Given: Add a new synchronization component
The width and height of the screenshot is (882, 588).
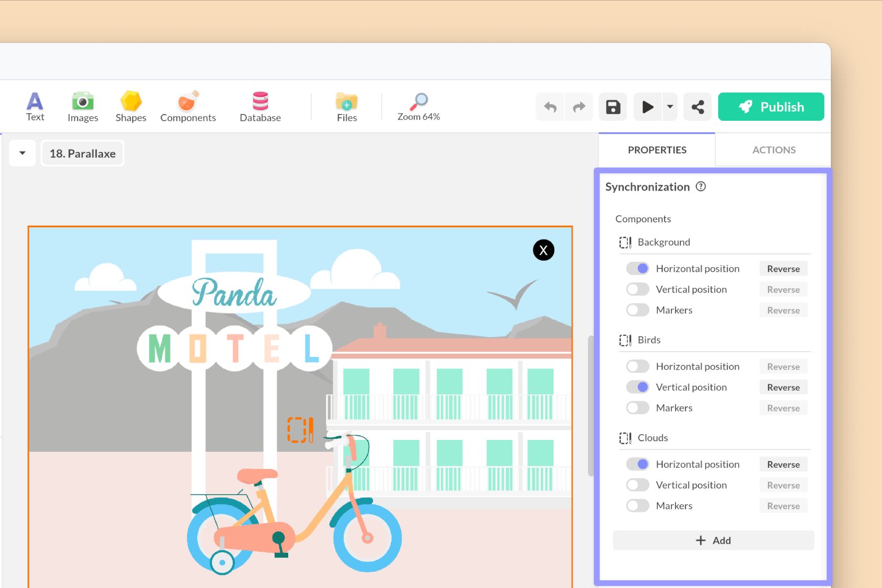Looking at the screenshot, I should tap(713, 540).
